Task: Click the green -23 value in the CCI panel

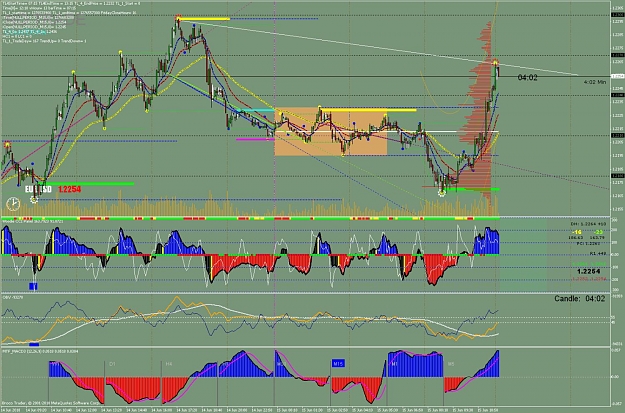Action: (x=597, y=232)
